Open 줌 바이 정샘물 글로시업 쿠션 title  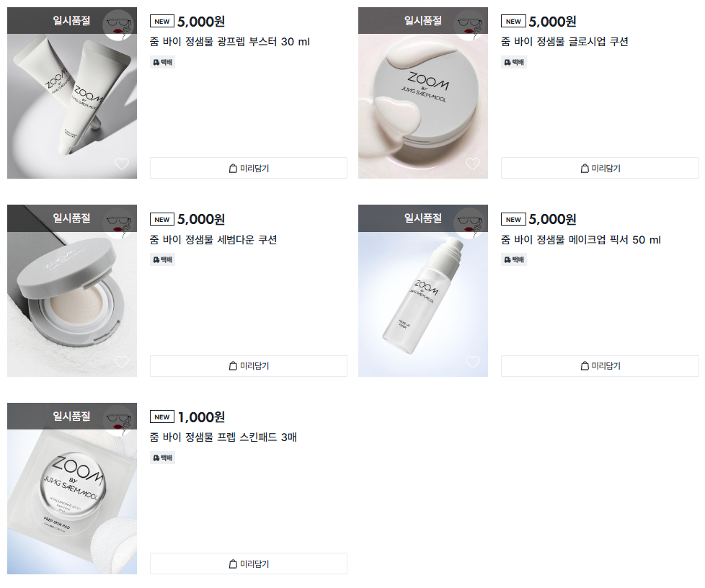564,42
